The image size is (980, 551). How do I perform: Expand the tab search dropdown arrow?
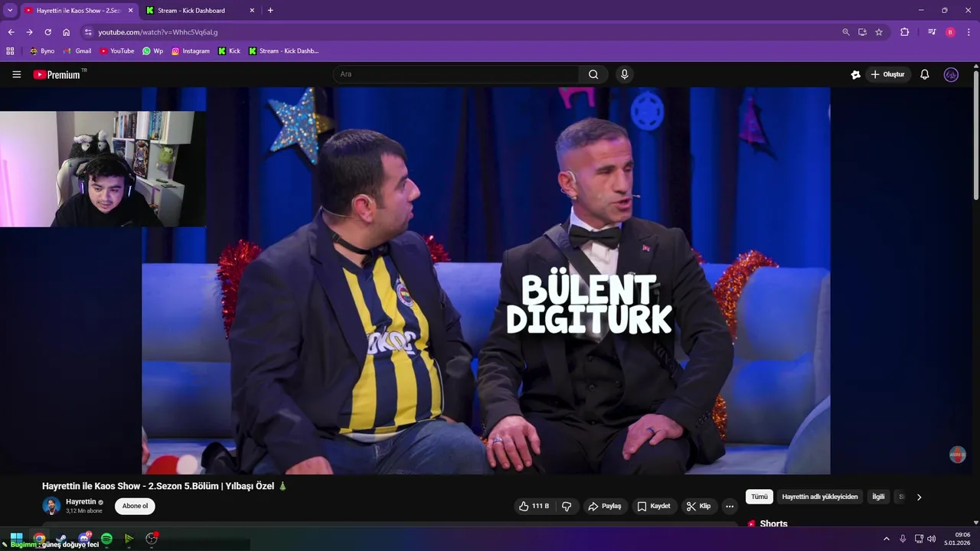point(10,11)
